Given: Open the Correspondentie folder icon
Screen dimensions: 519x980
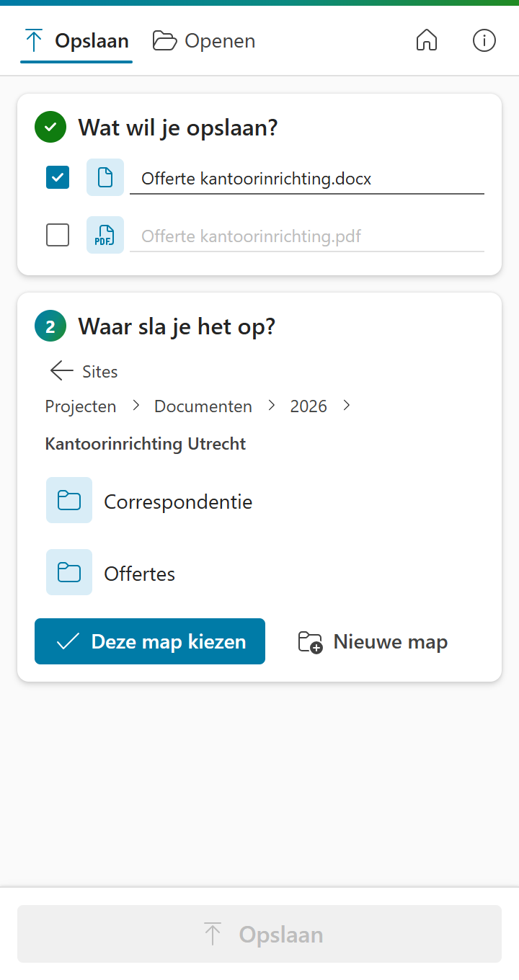Looking at the screenshot, I should [x=69, y=500].
